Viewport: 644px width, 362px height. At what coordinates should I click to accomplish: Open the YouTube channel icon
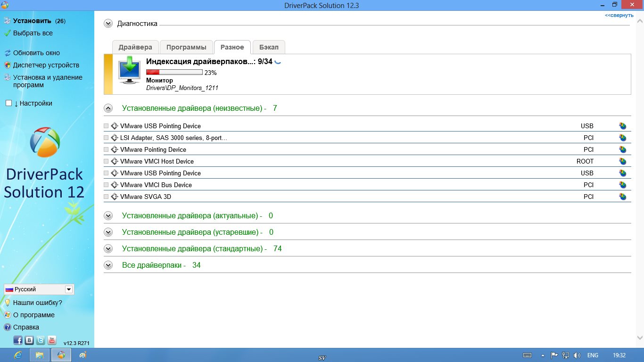click(52, 340)
